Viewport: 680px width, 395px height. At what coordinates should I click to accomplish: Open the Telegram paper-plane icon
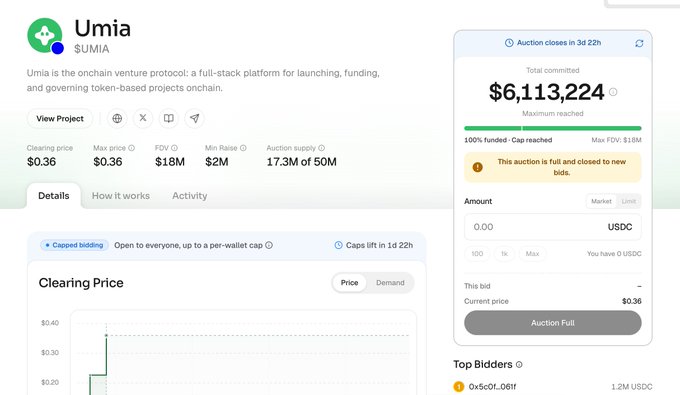pyautogui.click(x=195, y=118)
